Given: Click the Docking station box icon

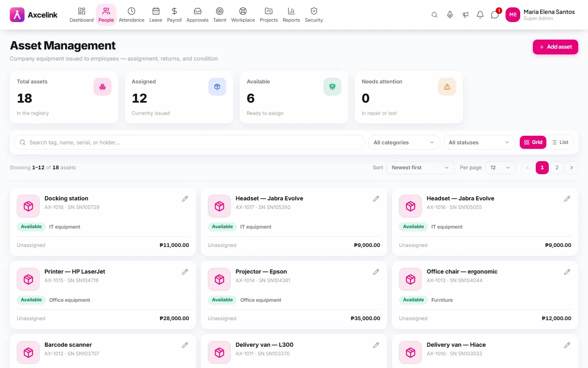Looking at the screenshot, I should 28,206.
